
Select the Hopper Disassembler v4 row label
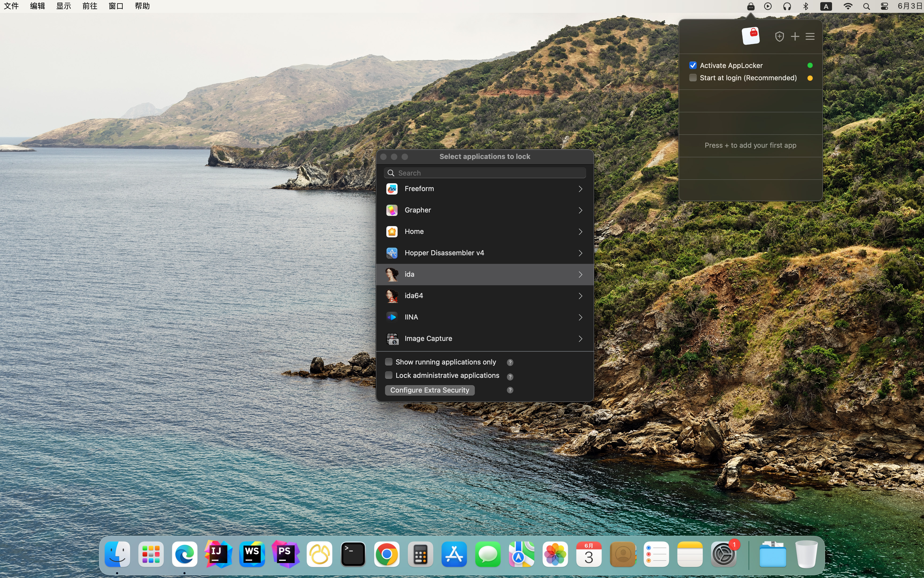[444, 253]
